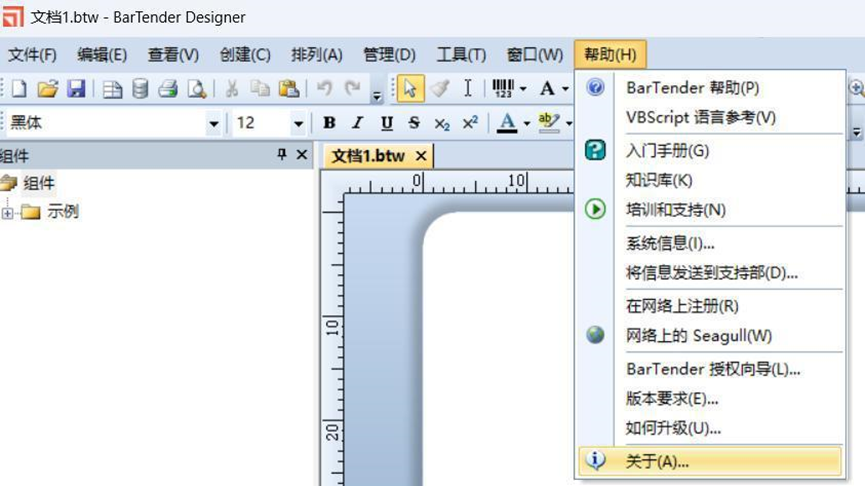Select 关于(A)... from the Help menu

(657, 461)
